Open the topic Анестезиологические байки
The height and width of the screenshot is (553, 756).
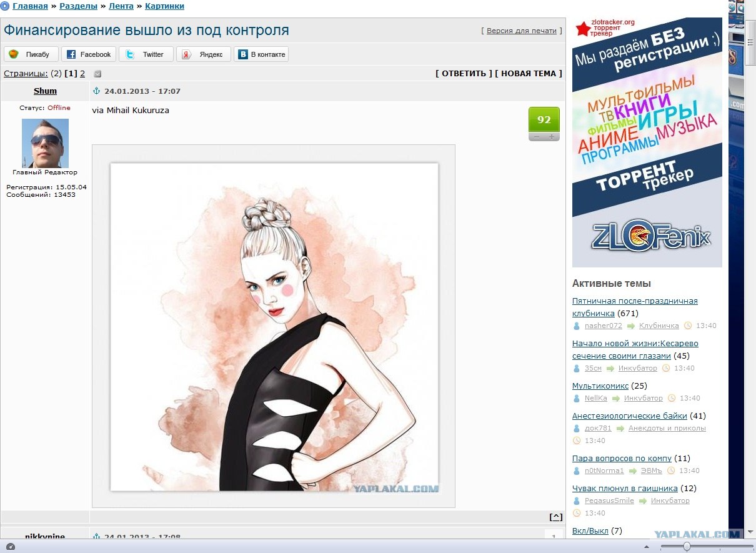click(630, 416)
